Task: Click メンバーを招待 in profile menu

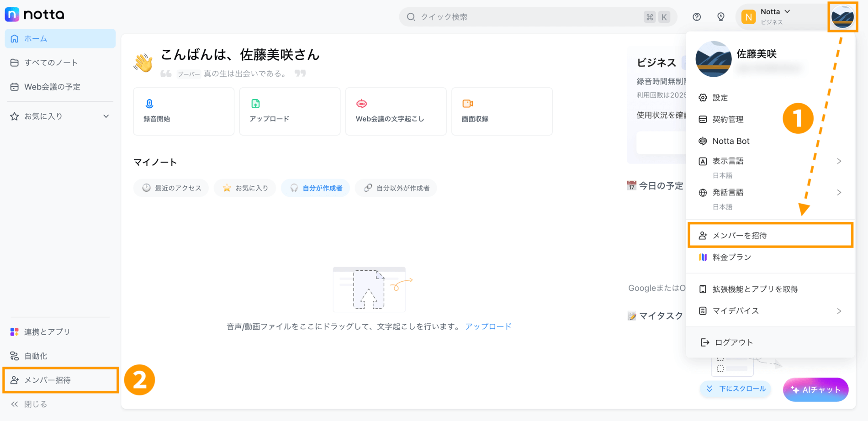Action: coord(770,236)
